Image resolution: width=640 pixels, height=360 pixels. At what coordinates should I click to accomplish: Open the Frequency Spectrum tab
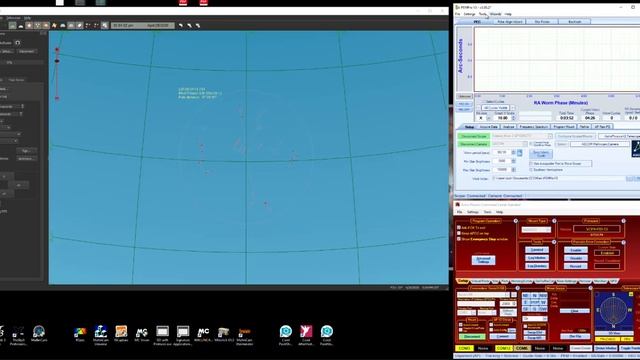(534, 127)
